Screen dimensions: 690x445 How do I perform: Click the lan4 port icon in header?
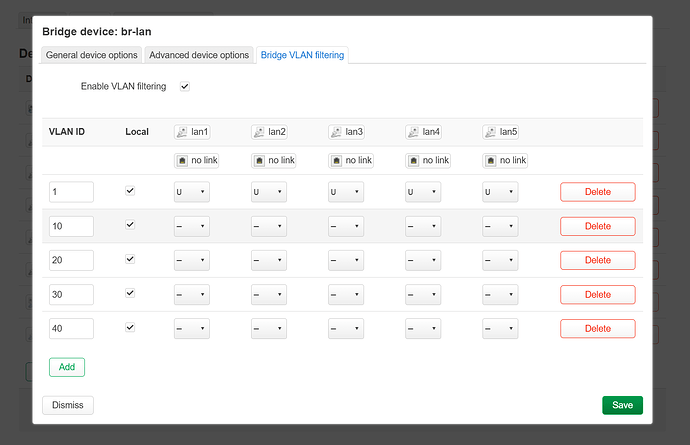pos(413,132)
